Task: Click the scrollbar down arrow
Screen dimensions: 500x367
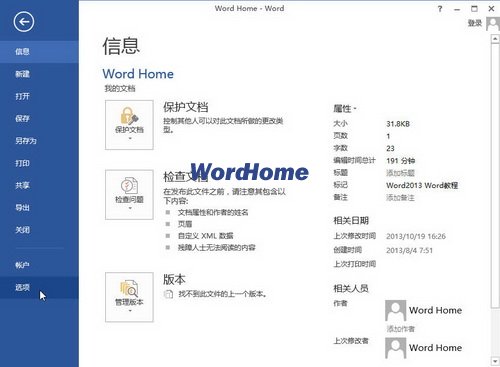Action: [495, 361]
